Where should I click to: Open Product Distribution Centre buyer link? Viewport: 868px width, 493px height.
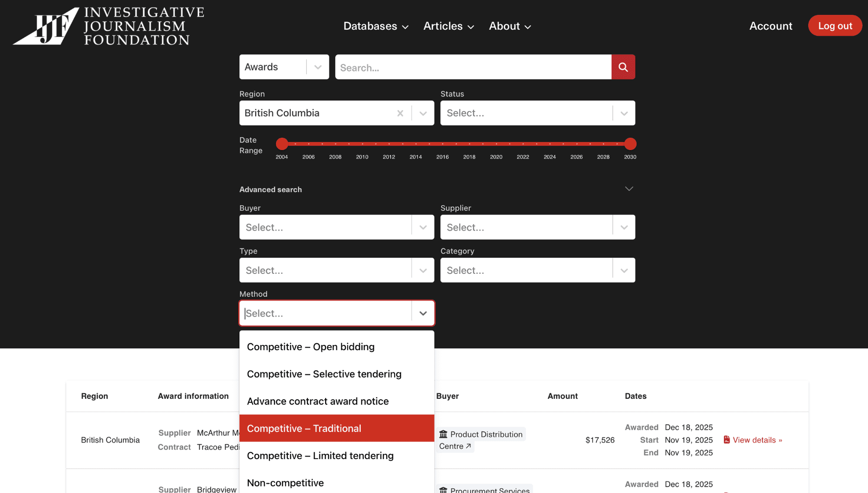(x=481, y=440)
